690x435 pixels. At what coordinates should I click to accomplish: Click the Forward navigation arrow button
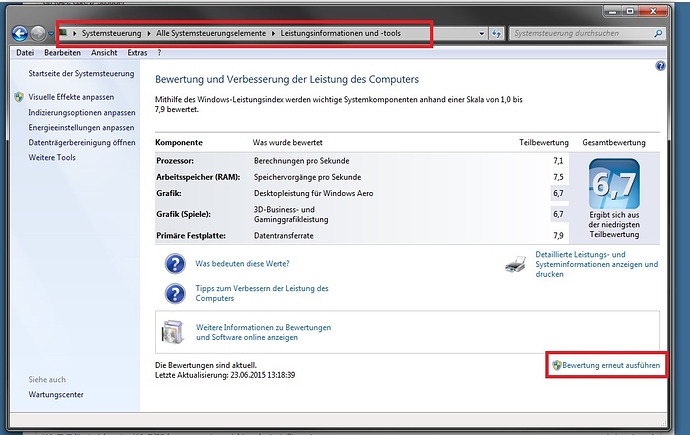click(x=38, y=33)
